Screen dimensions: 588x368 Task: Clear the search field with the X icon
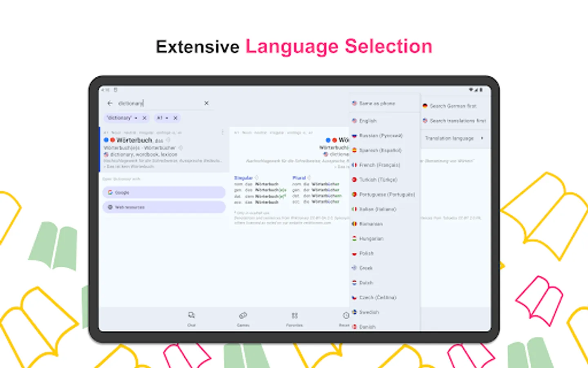tap(206, 103)
